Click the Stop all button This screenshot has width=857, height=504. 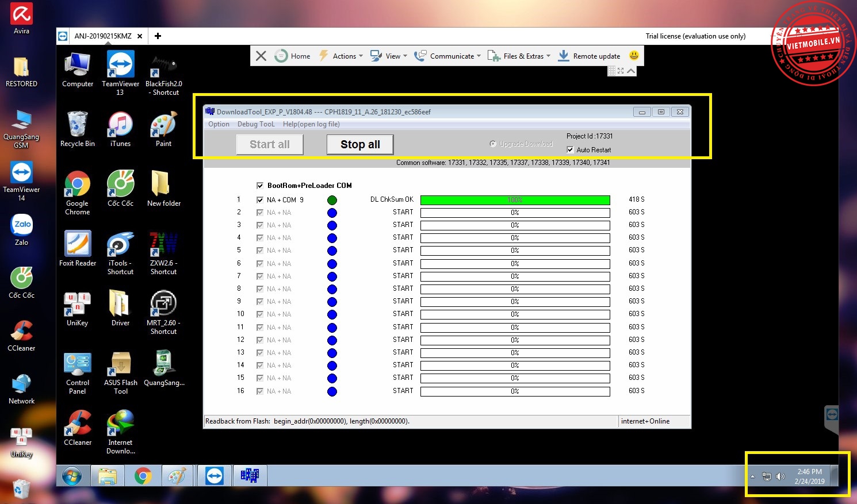coord(360,144)
